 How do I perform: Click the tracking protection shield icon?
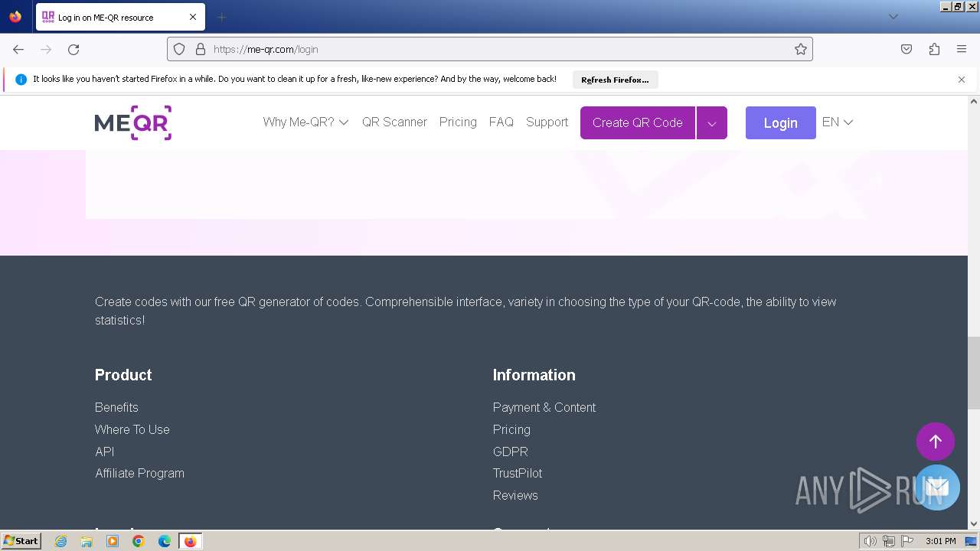click(179, 49)
